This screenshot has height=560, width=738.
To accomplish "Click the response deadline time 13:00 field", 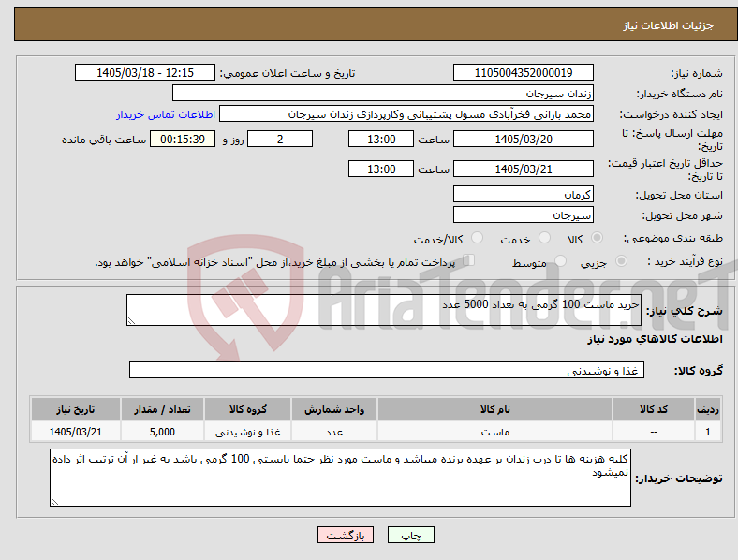I will 381,139.
